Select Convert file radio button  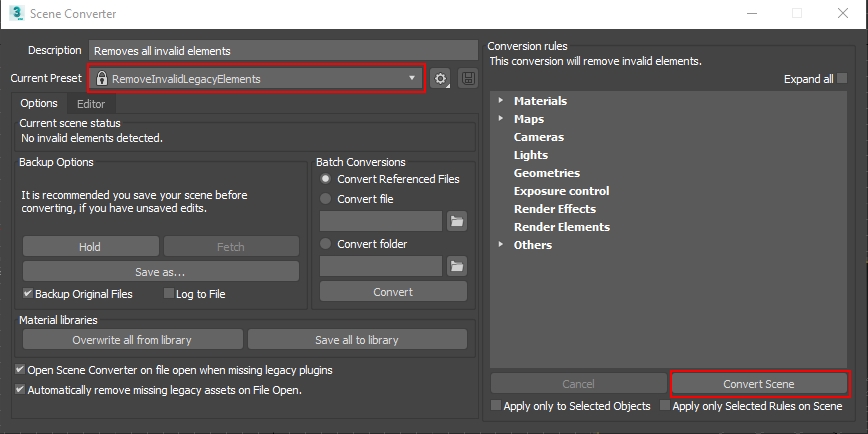[x=326, y=198]
